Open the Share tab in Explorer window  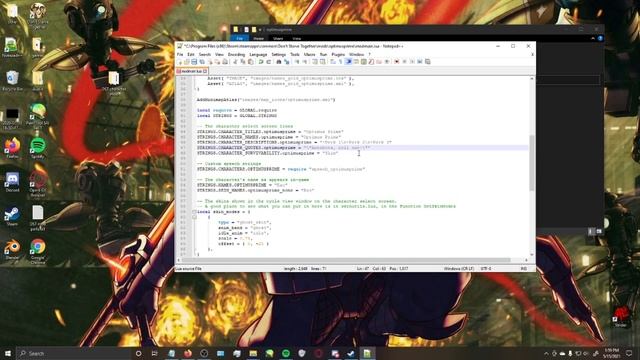click(278, 38)
